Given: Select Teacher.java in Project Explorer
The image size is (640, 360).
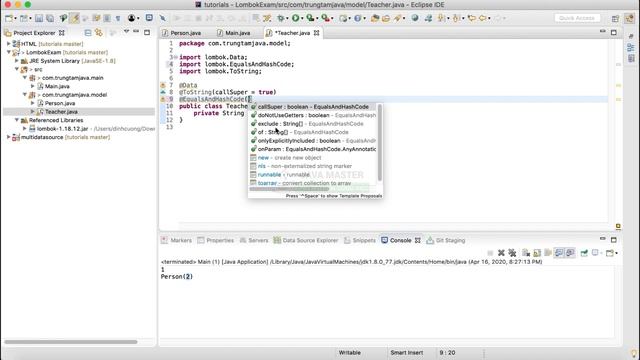Looking at the screenshot, I should click(x=61, y=112).
